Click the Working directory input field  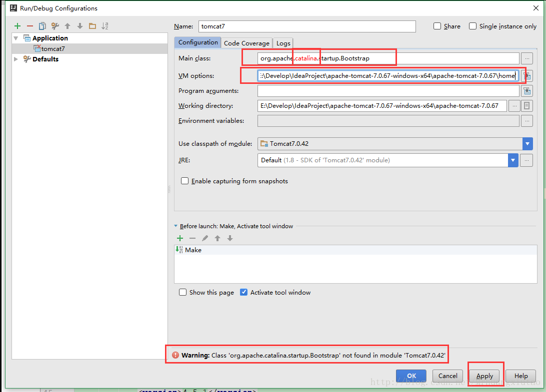382,106
